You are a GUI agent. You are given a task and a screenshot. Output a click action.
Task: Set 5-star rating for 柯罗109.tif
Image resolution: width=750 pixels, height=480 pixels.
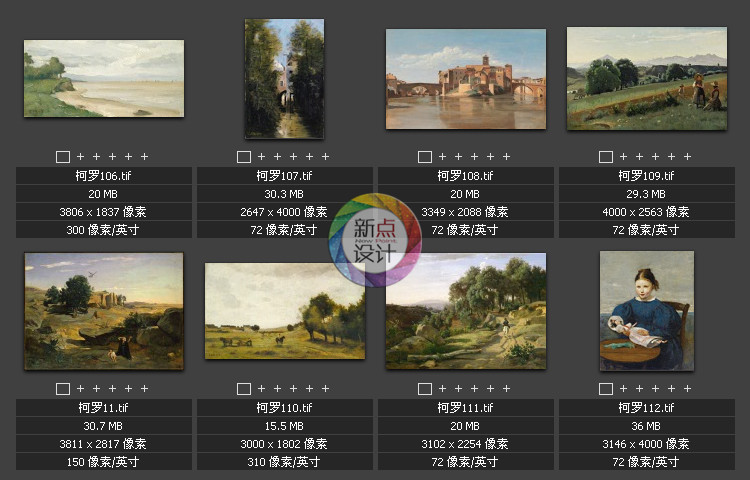(687, 156)
